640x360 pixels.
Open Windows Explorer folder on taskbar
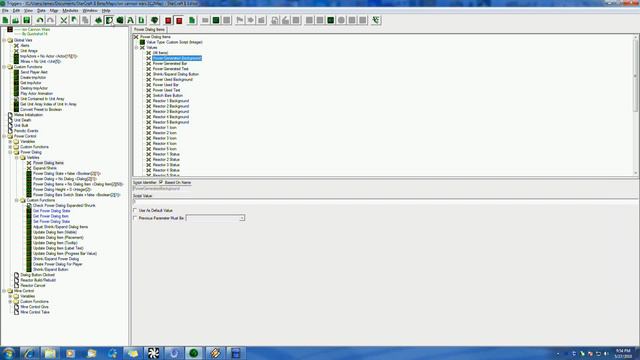pyautogui.click(x=50, y=353)
